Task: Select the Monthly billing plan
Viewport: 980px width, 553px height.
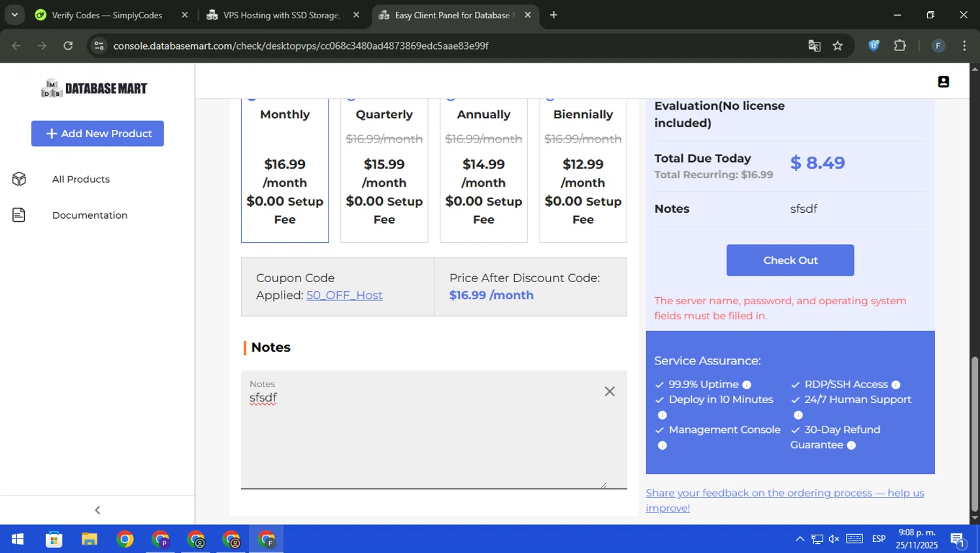Action: point(285,170)
